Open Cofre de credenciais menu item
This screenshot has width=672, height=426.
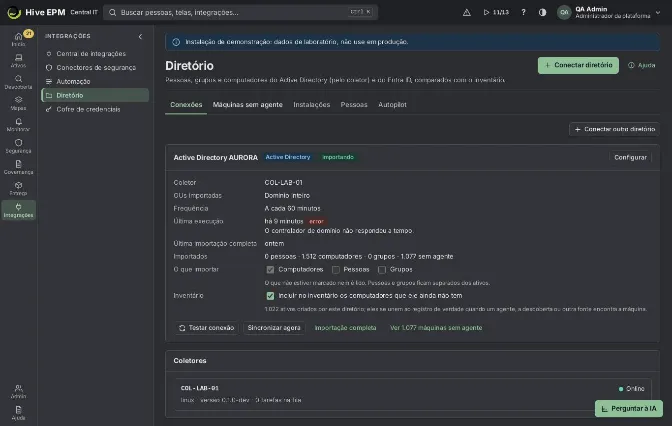[95, 109]
